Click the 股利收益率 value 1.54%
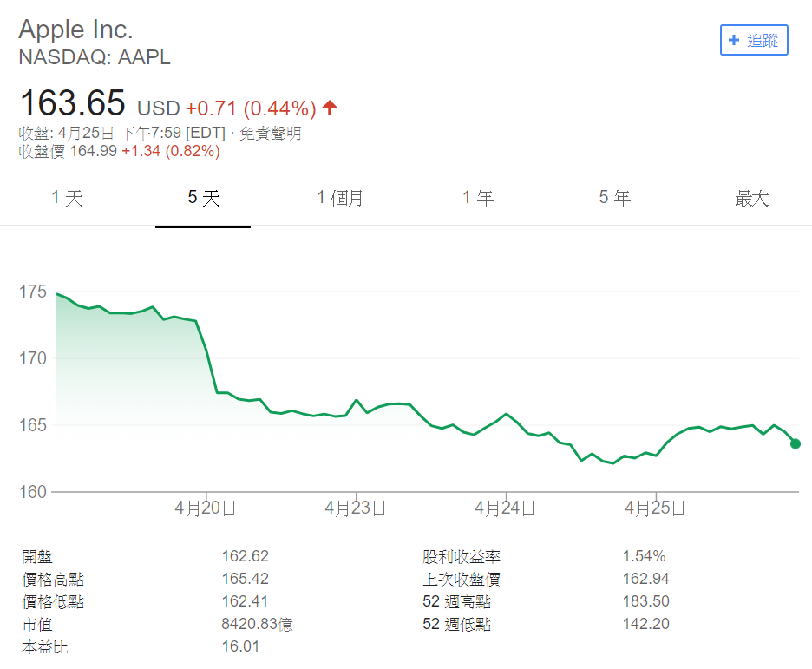 click(x=645, y=556)
